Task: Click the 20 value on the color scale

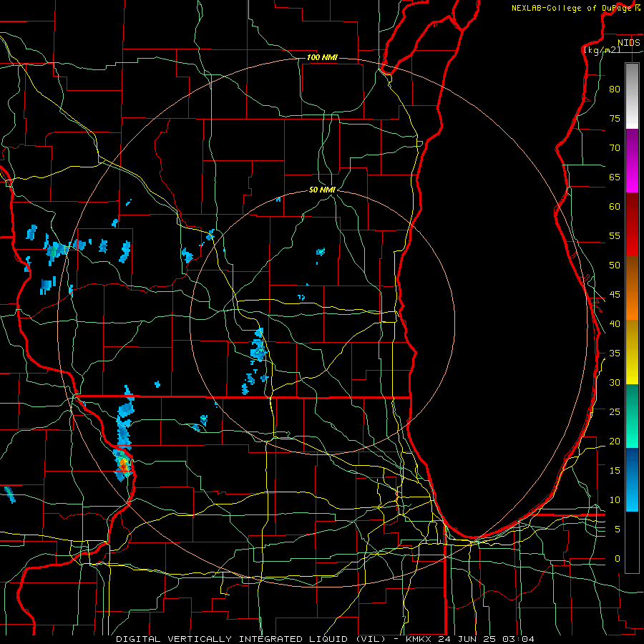Action: pos(615,441)
